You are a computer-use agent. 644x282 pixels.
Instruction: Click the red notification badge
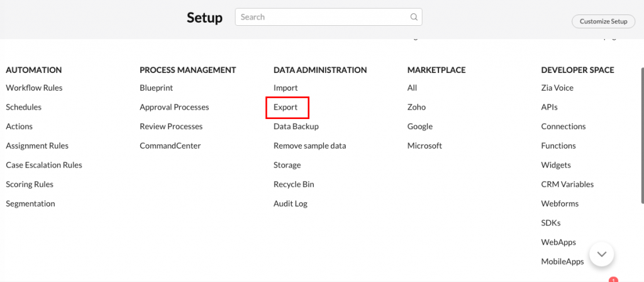(614, 279)
